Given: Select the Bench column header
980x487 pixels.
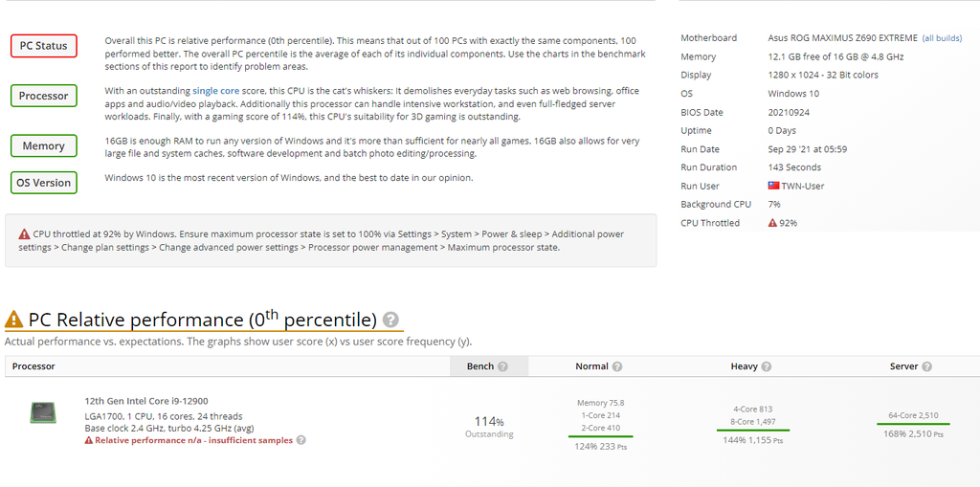Looking at the screenshot, I should point(489,366).
